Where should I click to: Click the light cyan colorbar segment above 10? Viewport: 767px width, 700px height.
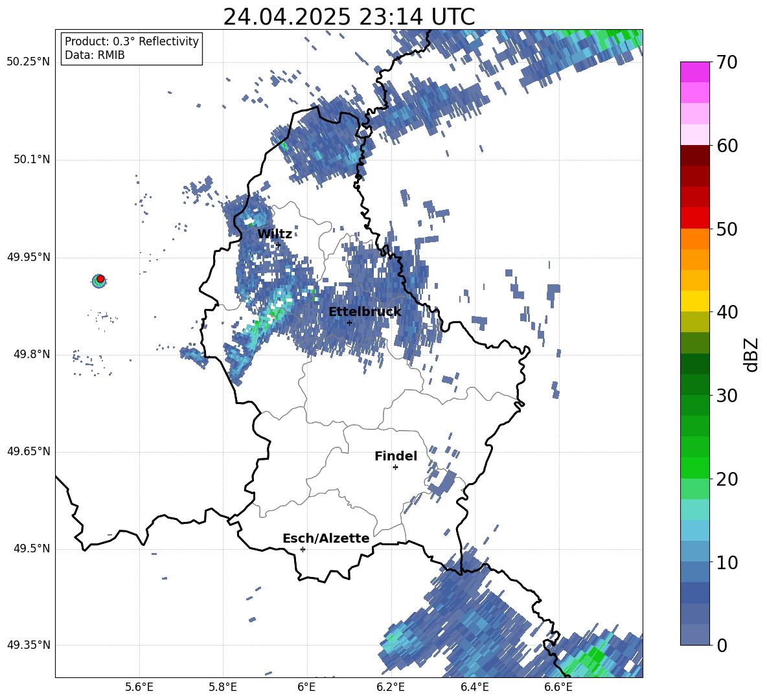(x=694, y=530)
